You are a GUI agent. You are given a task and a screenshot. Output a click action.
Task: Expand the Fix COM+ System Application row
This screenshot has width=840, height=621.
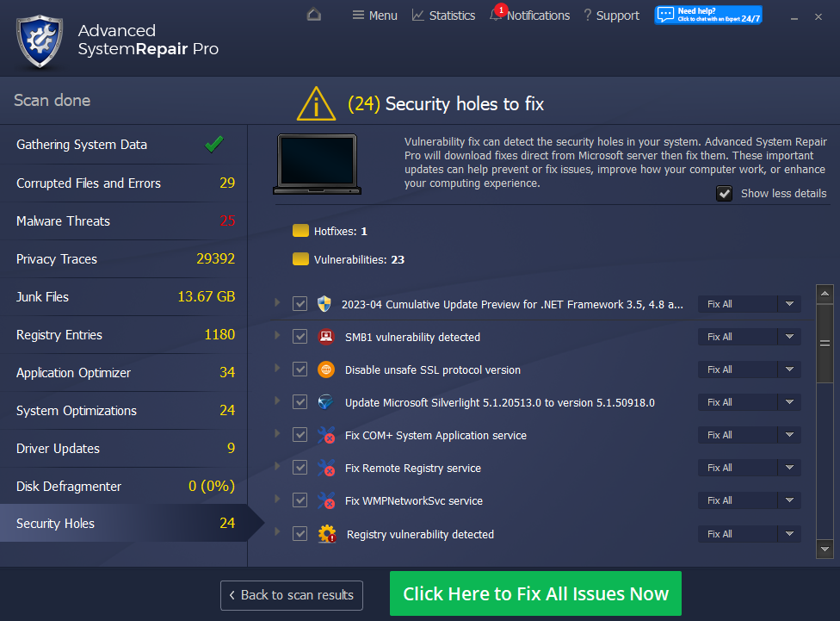pyautogui.click(x=277, y=434)
